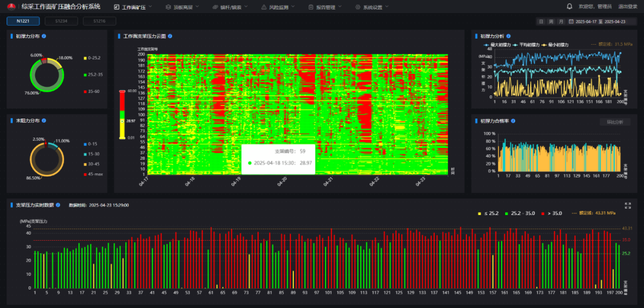Click the 顶板离层 layers icon
This screenshot has width=644, height=308.
[x=168, y=7]
